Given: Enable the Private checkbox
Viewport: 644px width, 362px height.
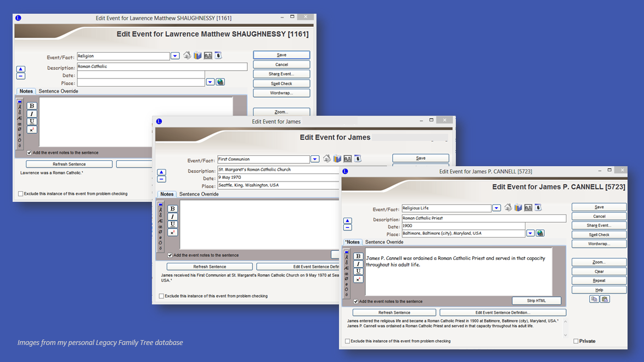Looking at the screenshot, I should pos(576,341).
